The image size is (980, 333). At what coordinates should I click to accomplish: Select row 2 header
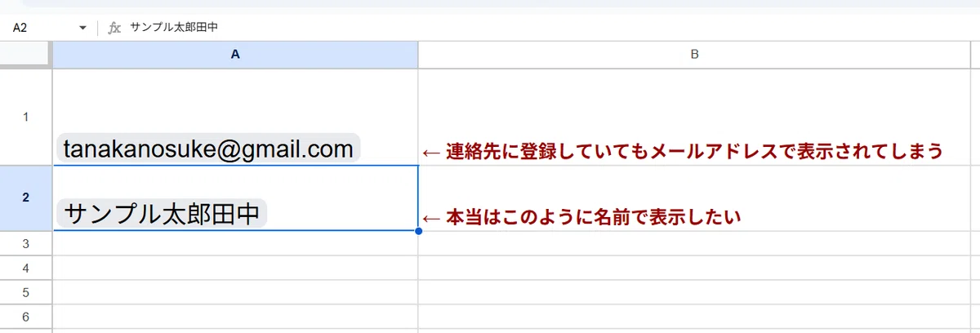click(26, 198)
